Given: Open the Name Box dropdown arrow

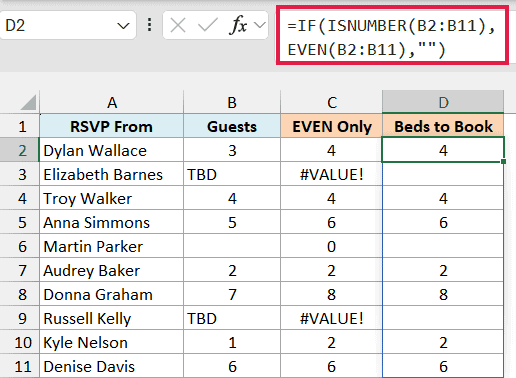Looking at the screenshot, I should (123, 26).
